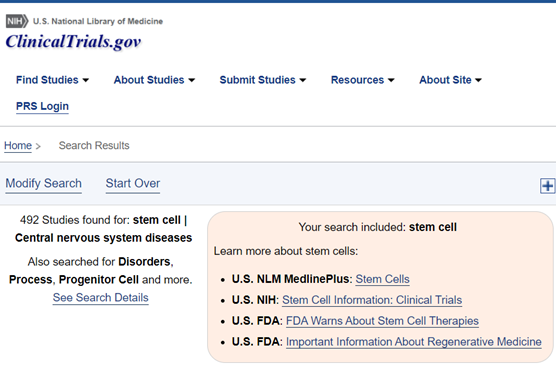Select Start Over to reset search
556x376 pixels.
(133, 184)
